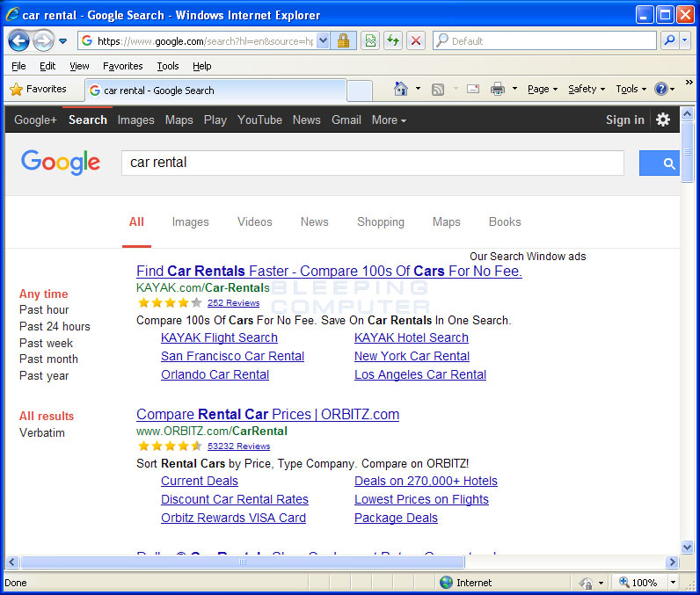Select the car rental - Google Search tab
Screen dimensions: 700x595
click(x=215, y=91)
